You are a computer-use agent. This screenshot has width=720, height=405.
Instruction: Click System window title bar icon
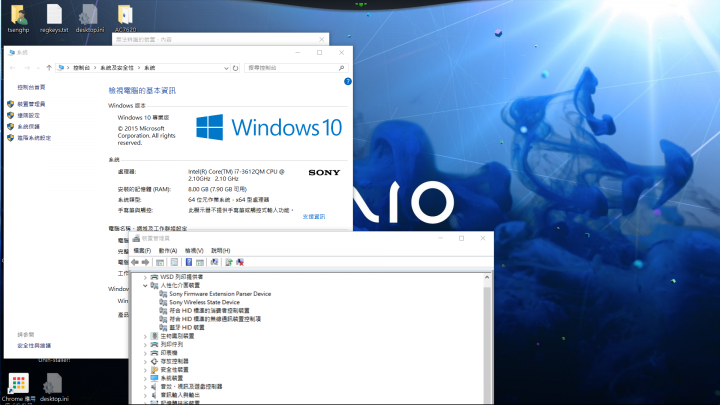[11, 53]
